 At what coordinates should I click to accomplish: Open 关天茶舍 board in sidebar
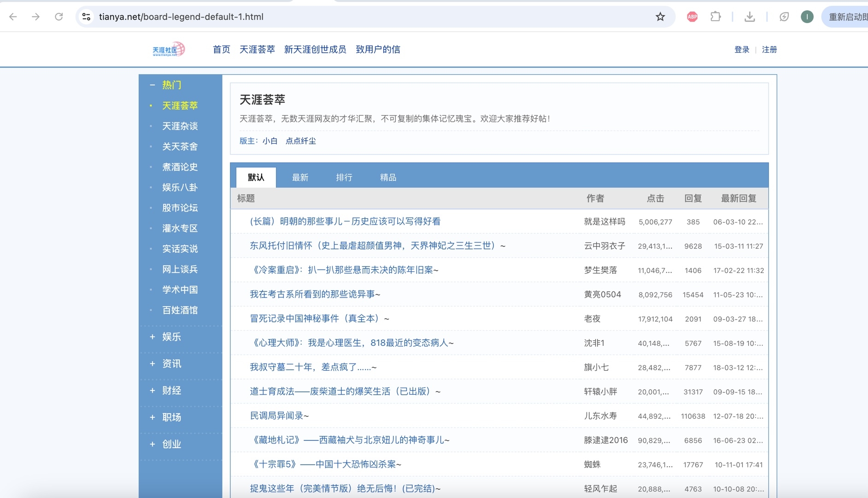180,146
